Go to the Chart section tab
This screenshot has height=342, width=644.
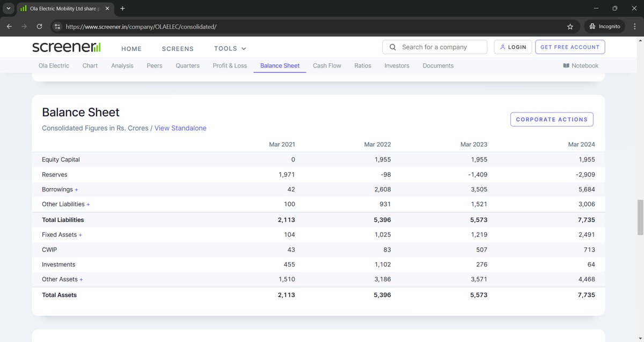(x=90, y=65)
